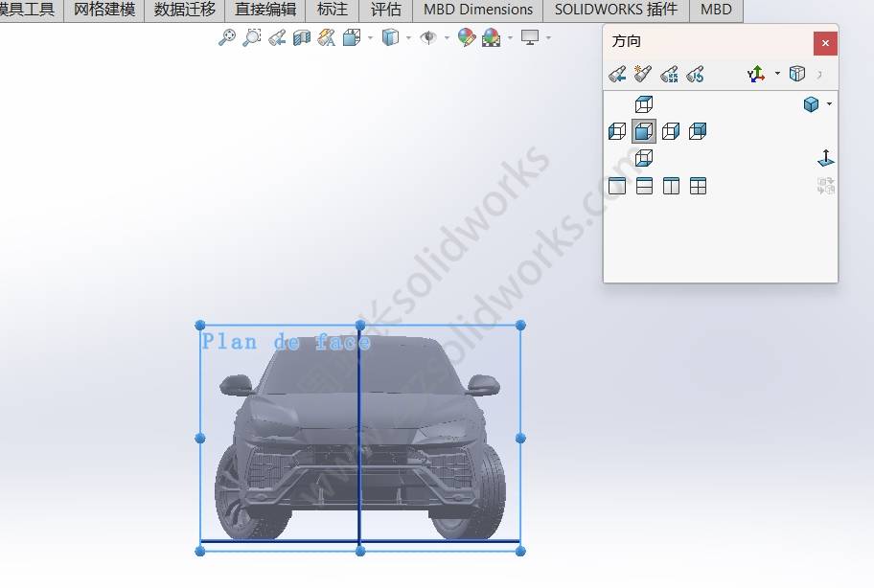This screenshot has width=874, height=588.
Task: Select the Zoom to Area tool
Action: (252, 37)
